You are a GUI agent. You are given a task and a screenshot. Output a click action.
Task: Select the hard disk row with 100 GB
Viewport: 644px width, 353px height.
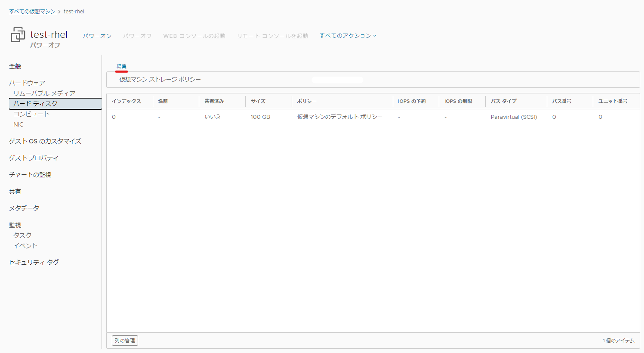pos(373,117)
